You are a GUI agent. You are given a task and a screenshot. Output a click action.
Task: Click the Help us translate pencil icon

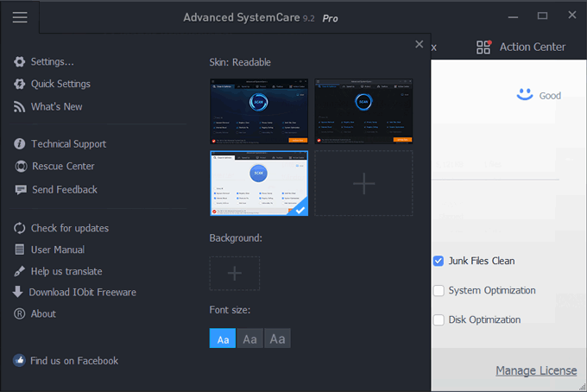[x=20, y=271]
